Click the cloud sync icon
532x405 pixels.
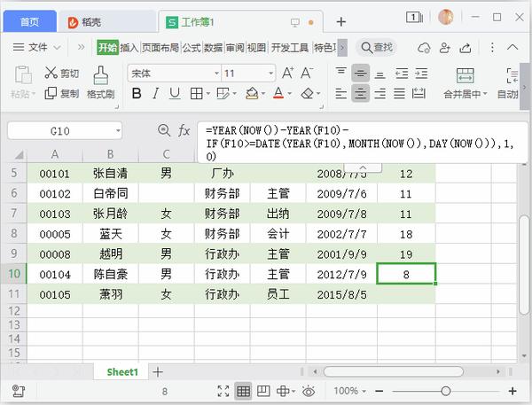424,48
